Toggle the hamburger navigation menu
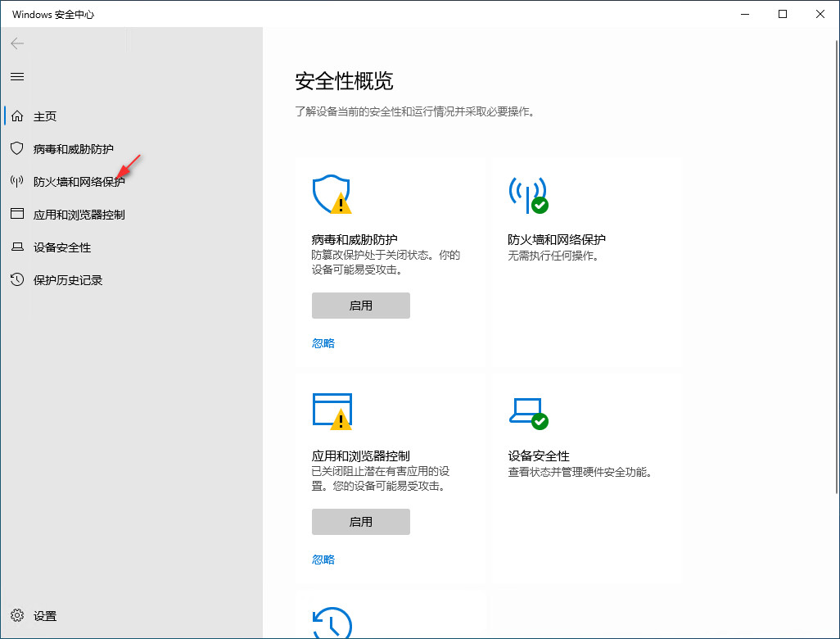The image size is (840, 639). click(17, 77)
